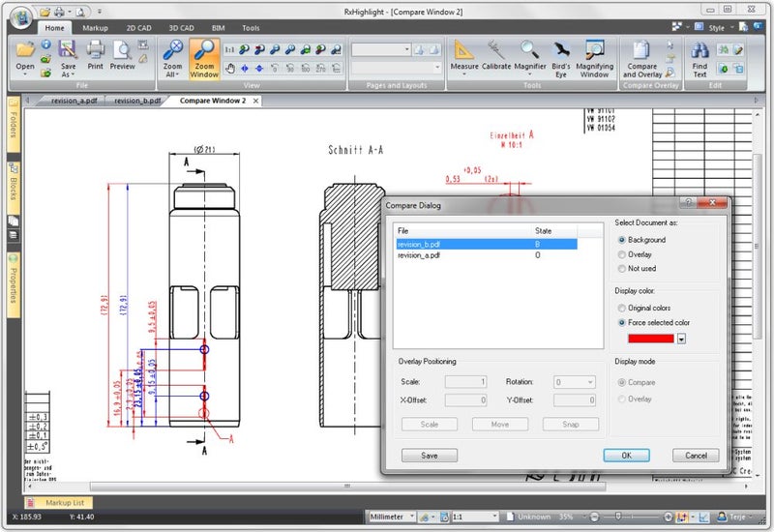Close the Compare Window 2 tab
Image resolution: width=774 pixels, height=532 pixels.
pyautogui.click(x=255, y=101)
